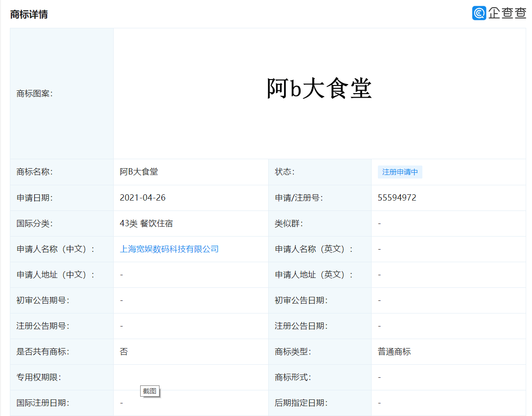Click the 阿b大食堂 trademark image
The image size is (532, 416).
pyautogui.click(x=319, y=88)
